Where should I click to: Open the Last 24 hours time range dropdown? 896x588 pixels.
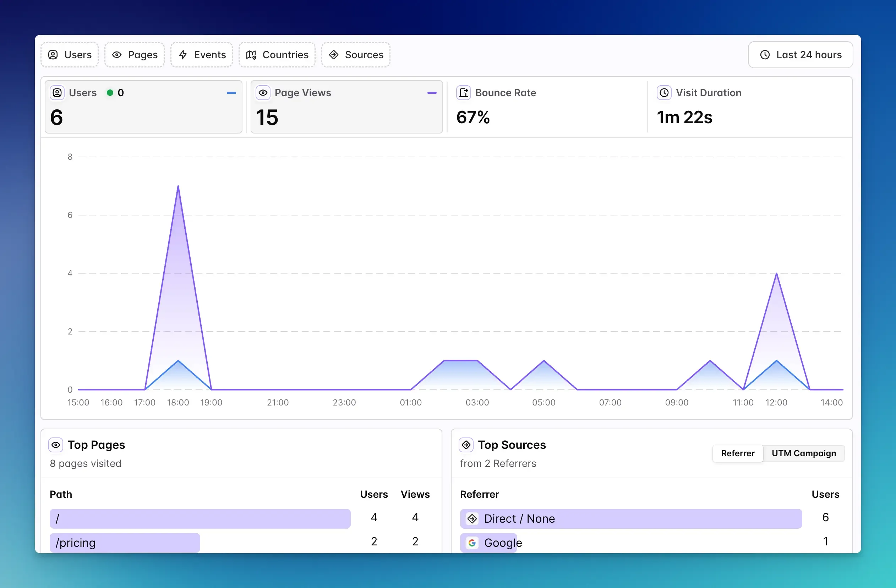tap(801, 55)
